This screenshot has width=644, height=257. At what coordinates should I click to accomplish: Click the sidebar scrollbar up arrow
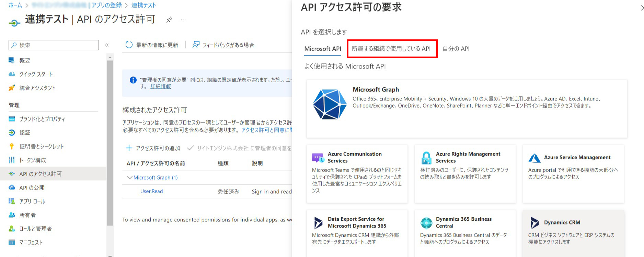(110, 57)
